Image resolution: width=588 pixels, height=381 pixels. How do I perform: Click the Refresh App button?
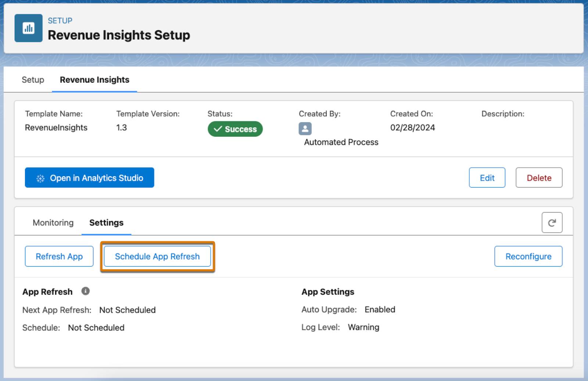[59, 256]
